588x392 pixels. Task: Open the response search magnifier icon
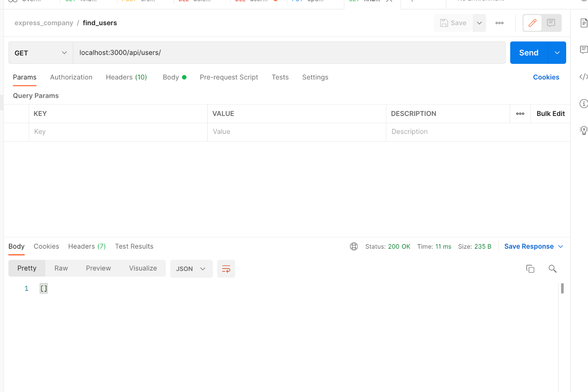pyautogui.click(x=553, y=269)
